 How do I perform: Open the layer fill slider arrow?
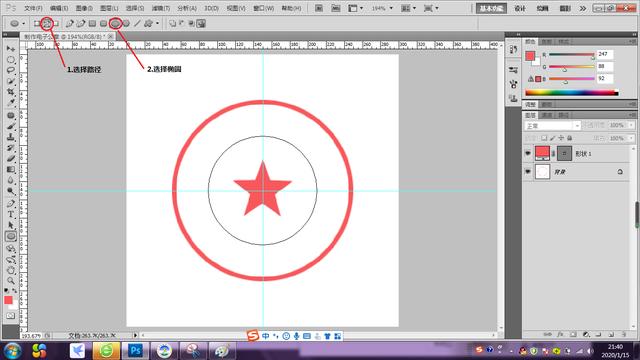631,138
